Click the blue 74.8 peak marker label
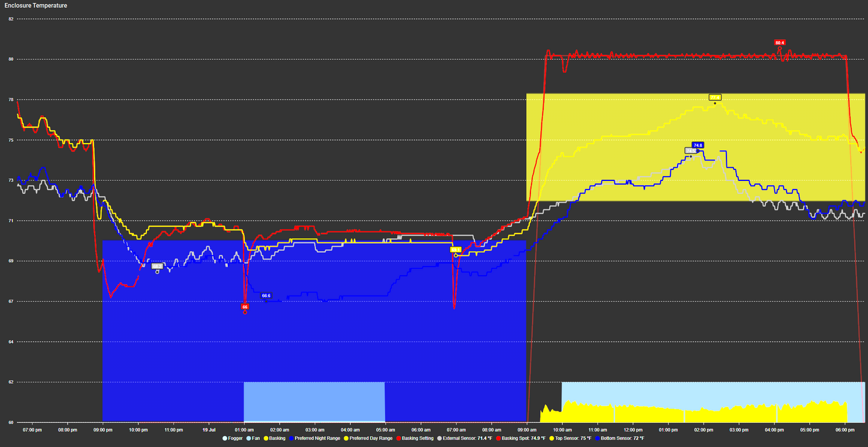Viewport: 868px width, 447px height. pyautogui.click(x=698, y=145)
